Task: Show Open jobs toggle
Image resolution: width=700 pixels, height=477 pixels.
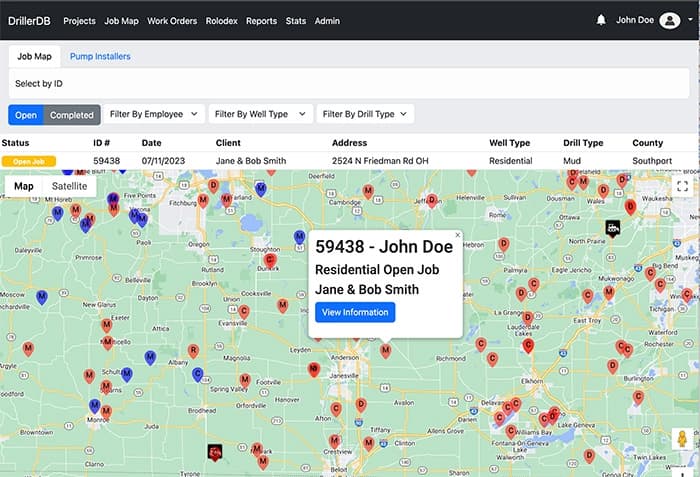Action: click(x=26, y=115)
